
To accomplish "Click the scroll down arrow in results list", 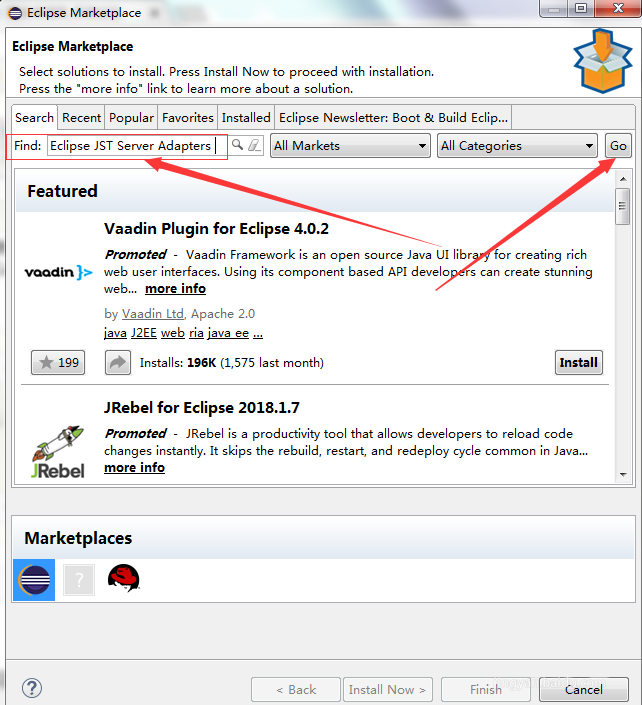I will coord(623,474).
